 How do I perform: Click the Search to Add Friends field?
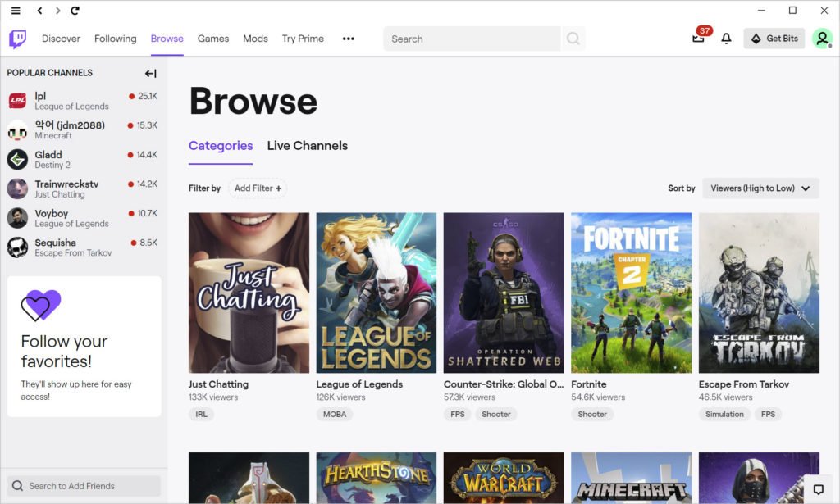[84, 486]
